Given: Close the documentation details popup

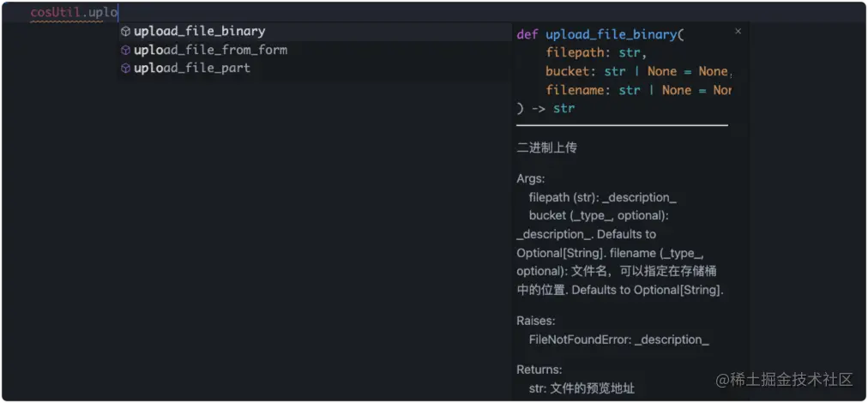Looking at the screenshot, I should tap(738, 32).
